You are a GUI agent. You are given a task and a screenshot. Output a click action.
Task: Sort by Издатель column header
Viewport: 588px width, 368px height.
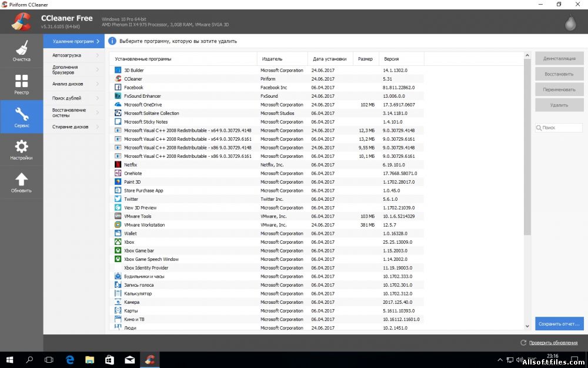coord(282,59)
